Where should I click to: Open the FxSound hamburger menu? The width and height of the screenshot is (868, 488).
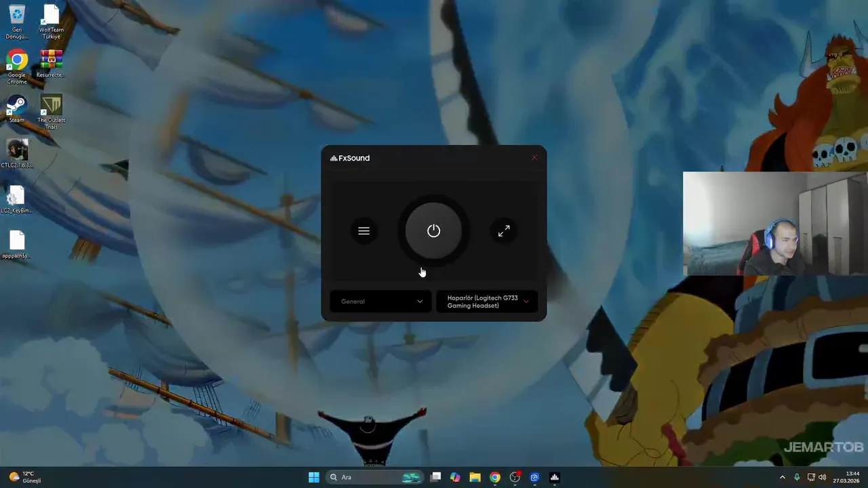click(364, 231)
